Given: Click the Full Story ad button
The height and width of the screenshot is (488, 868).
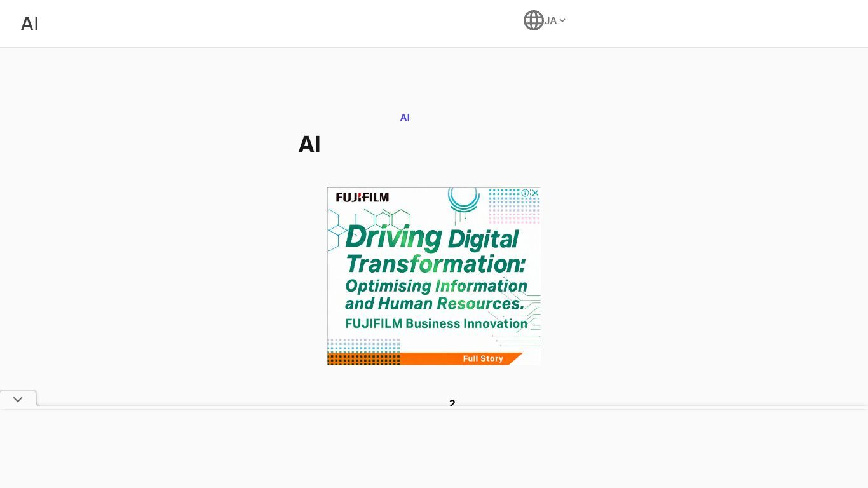Looking at the screenshot, I should tap(483, 358).
